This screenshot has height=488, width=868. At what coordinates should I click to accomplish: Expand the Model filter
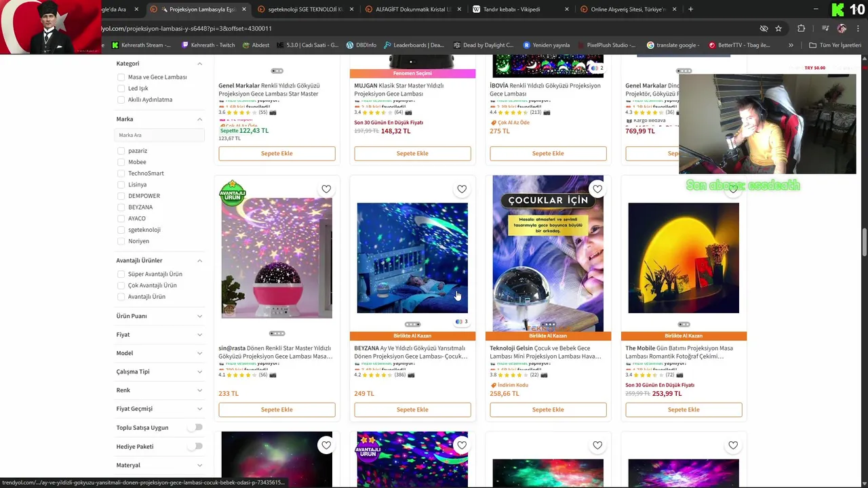(199, 353)
